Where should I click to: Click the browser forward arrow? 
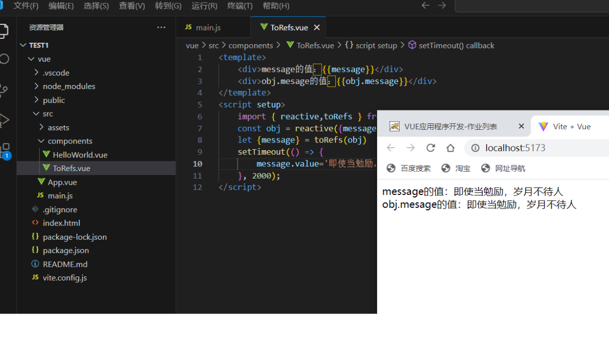coord(411,148)
